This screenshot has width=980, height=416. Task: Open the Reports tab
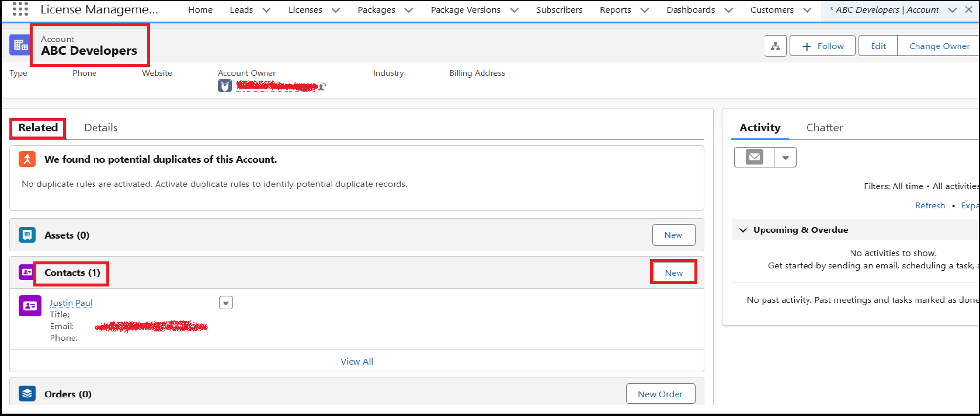pos(615,10)
